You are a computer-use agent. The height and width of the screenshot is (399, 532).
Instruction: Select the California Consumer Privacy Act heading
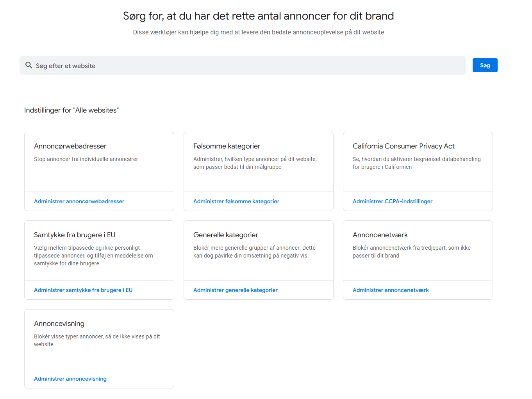tap(403, 146)
